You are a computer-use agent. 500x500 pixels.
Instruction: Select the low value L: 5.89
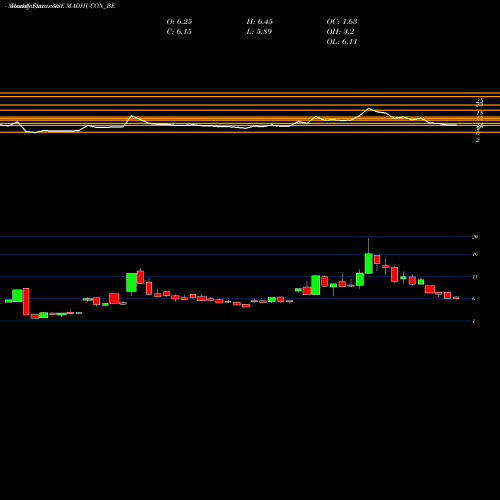259,32
